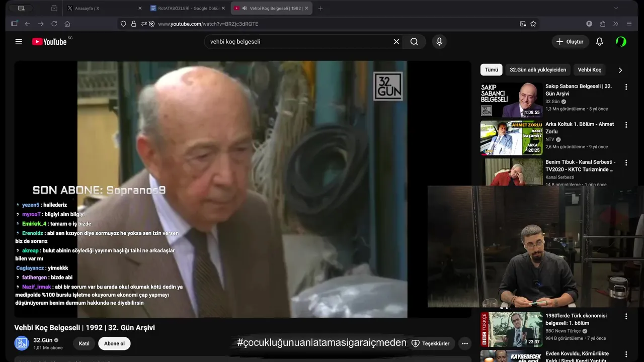Click the video title Vehbi Koç Belgeseli
The image size is (644, 362).
[x=85, y=328]
